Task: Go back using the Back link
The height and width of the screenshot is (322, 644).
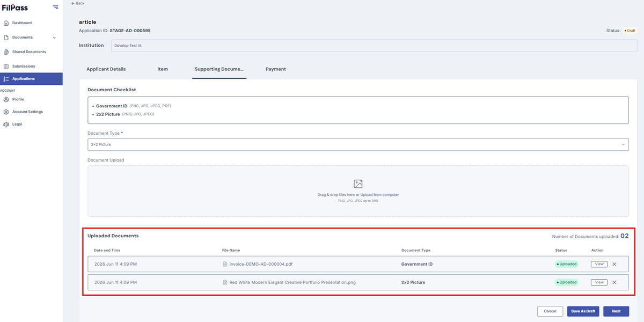Action: coord(78,3)
